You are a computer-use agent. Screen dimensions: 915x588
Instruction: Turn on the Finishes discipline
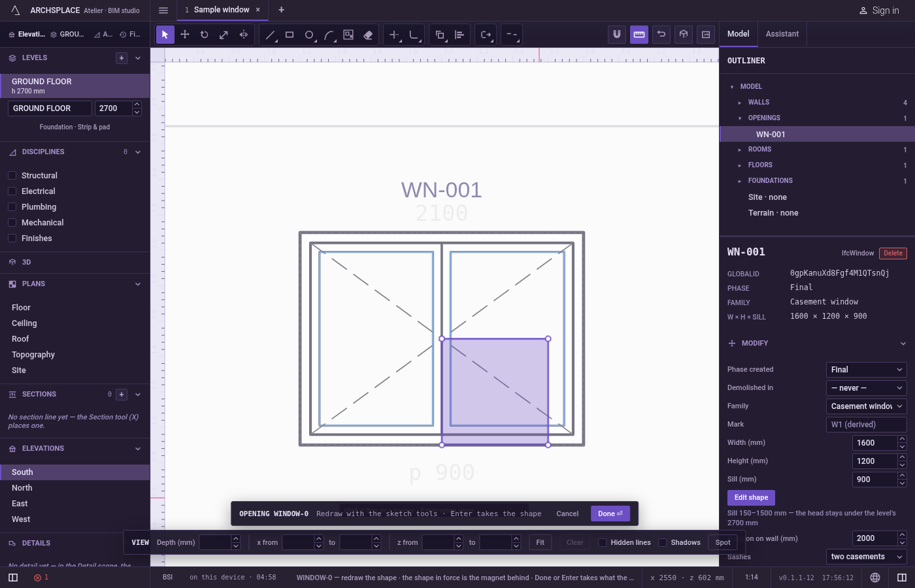pos(12,238)
